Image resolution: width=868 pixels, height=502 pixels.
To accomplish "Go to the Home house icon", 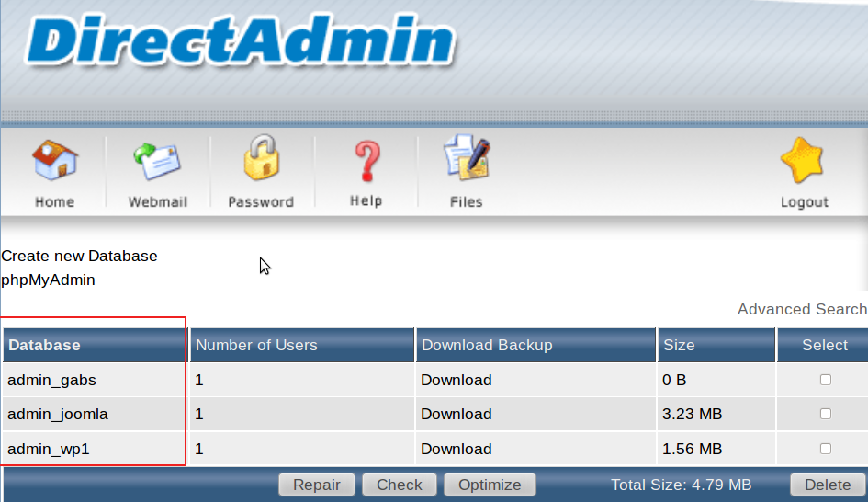I will [55, 160].
